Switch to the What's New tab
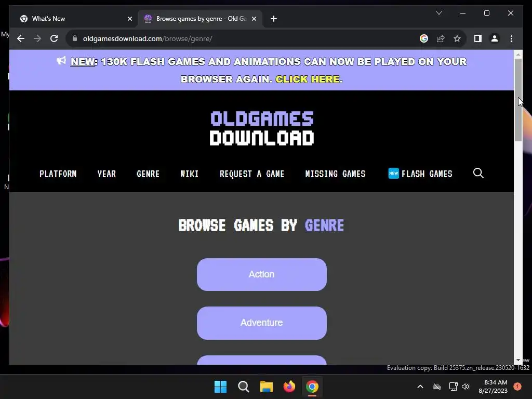Viewport: 532px width, 399px height. click(75, 19)
